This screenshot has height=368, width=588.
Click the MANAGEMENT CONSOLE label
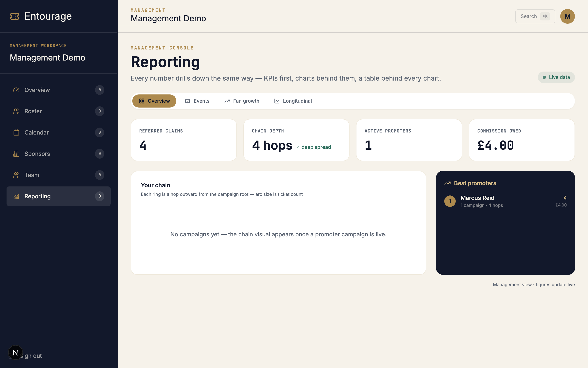click(x=162, y=48)
